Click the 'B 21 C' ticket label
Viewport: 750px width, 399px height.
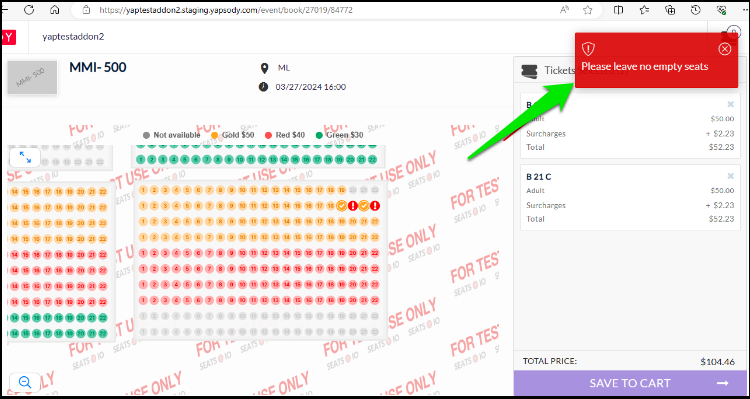[x=539, y=177]
